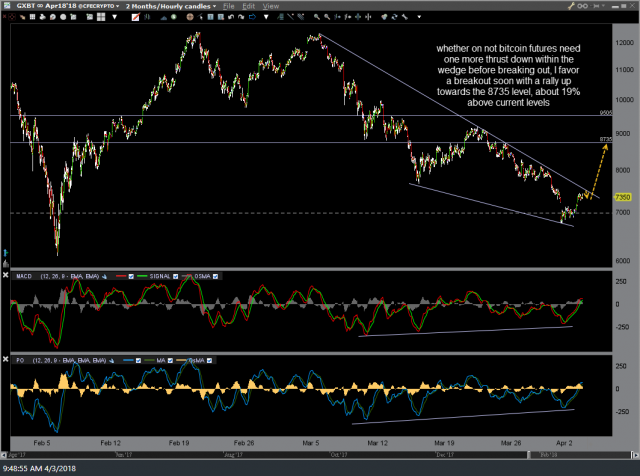Click the second magnifier zoom icon
Screen dimensions: 640x476
pyautogui.click(x=327, y=17)
